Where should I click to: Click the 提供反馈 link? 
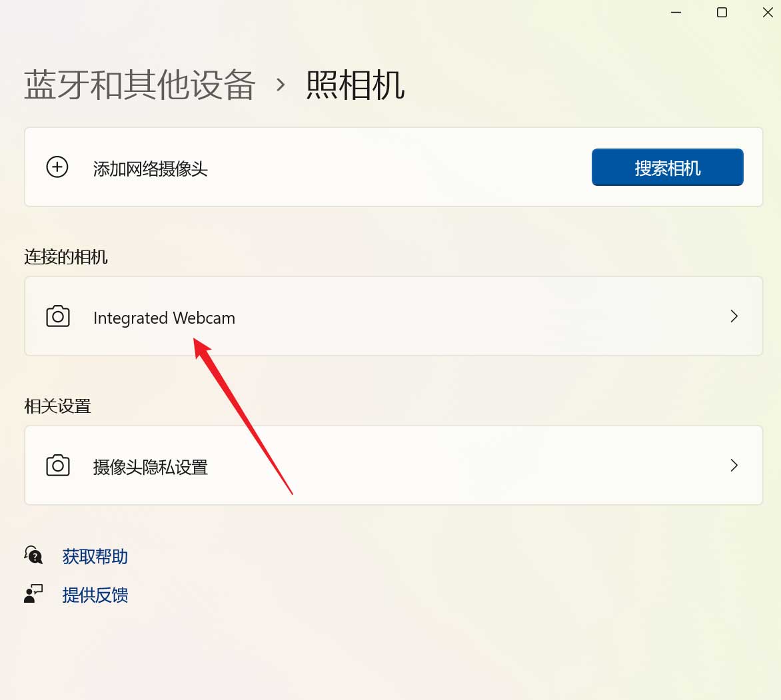(x=95, y=595)
